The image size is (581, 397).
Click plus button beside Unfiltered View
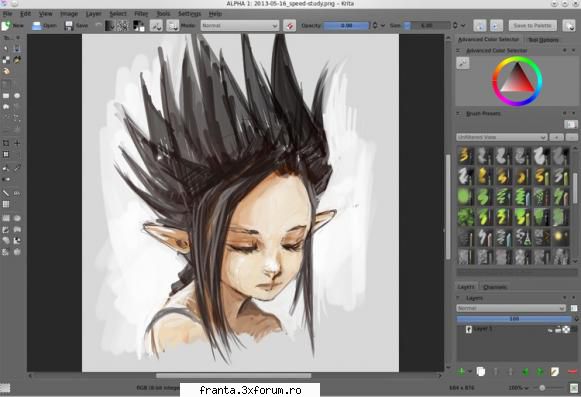556,137
